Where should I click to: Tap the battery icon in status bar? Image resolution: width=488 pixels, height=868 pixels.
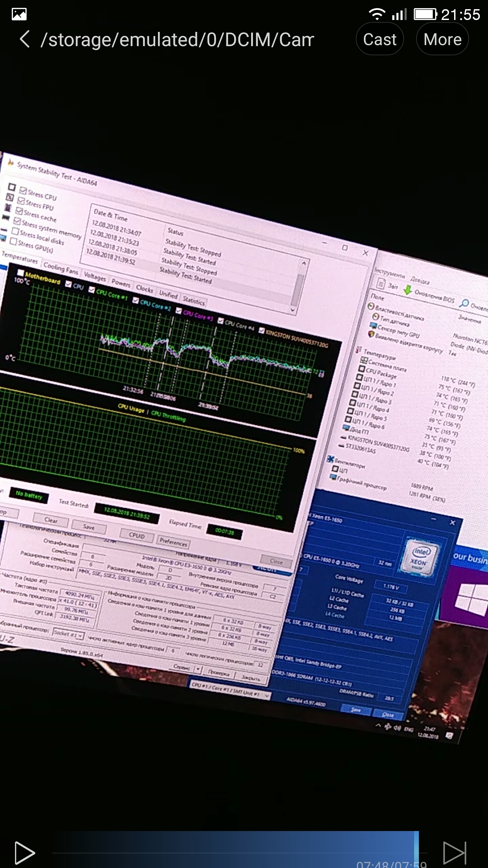[x=426, y=14]
